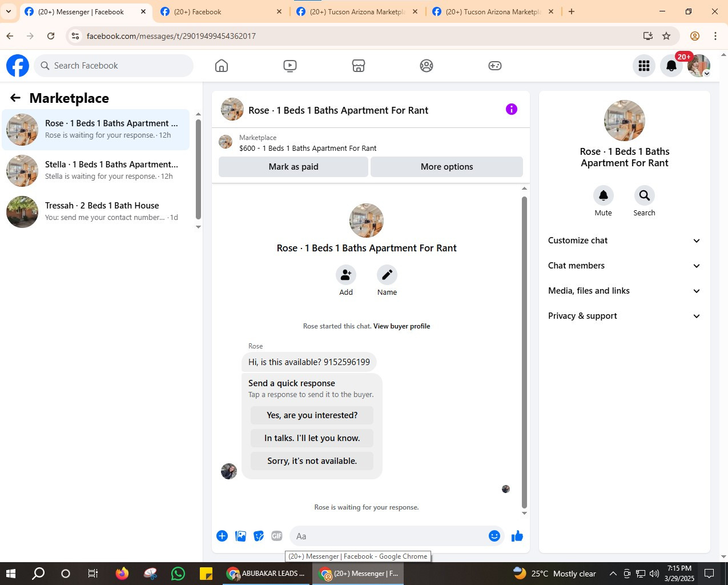Open the Groups icon in top navigation
The width and height of the screenshot is (728, 585).
[427, 66]
